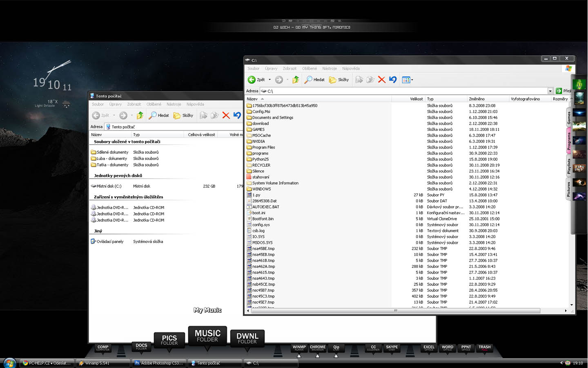Open Hledat search in C:\ window
This screenshot has height=368, width=588.
[x=314, y=80]
